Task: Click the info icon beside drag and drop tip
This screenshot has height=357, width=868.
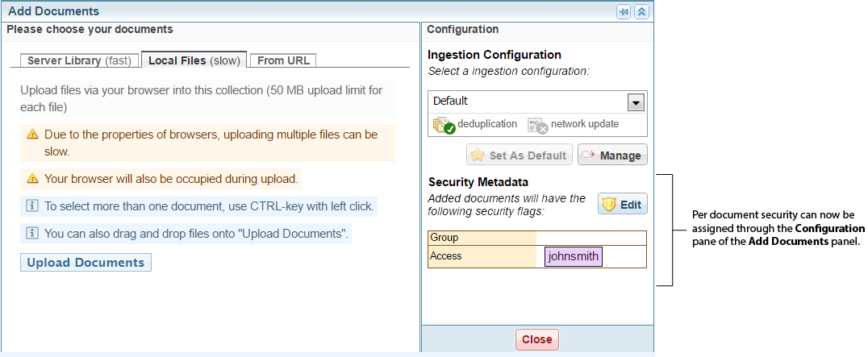Action: (32, 234)
